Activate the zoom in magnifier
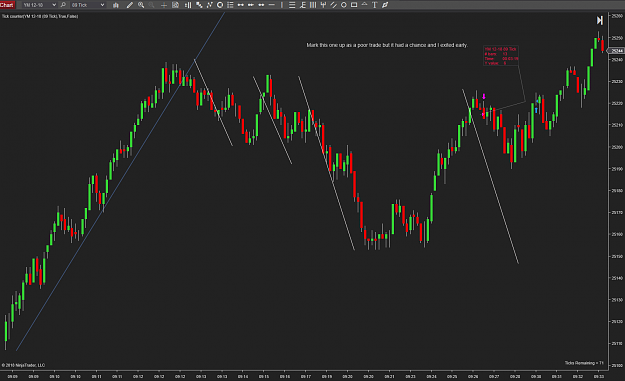The height and width of the screenshot is (381, 625). pos(141,5)
